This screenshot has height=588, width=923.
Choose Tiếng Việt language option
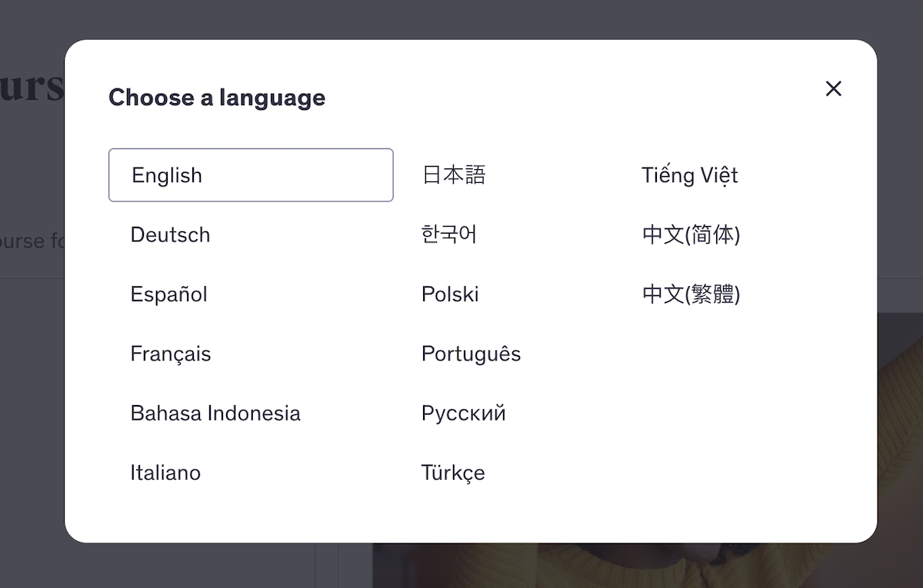(x=689, y=175)
